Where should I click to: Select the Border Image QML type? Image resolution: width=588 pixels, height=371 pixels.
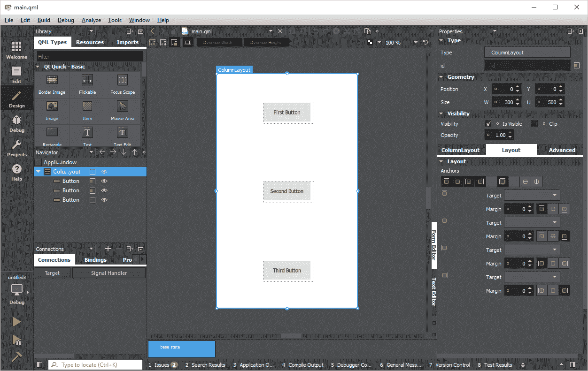(x=52, y=84)
